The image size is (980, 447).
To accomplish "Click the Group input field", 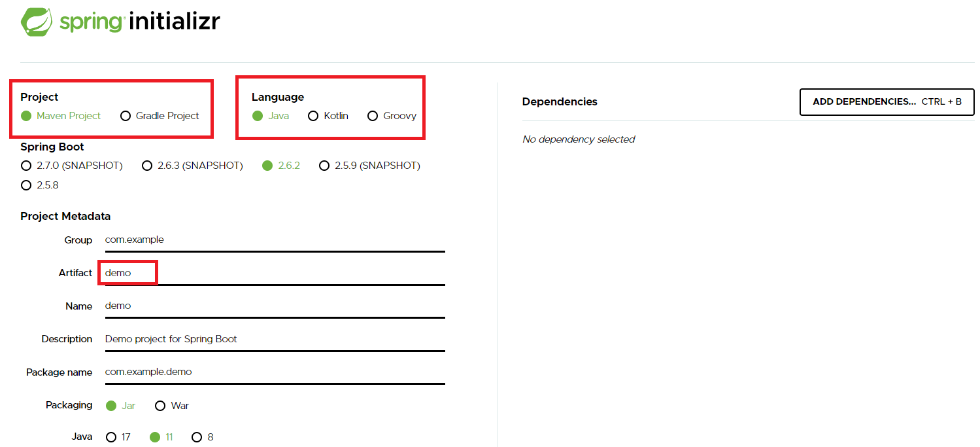I will pos(275,240).
